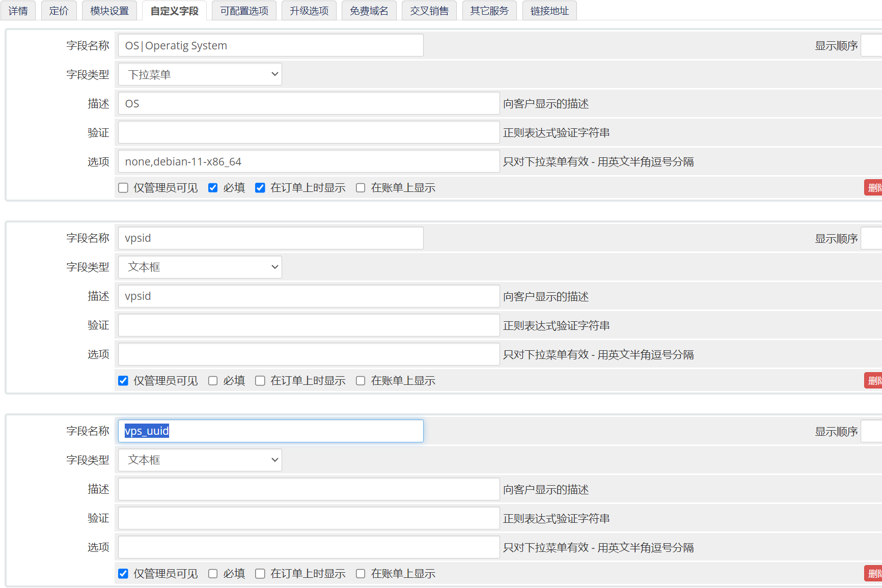Click the 描述 field containing OS

[309, 103]
